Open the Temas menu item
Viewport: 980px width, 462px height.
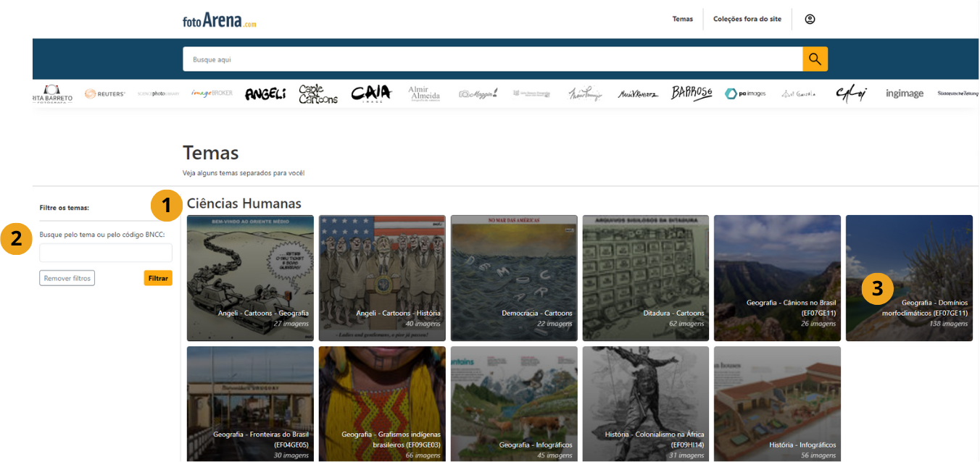[682, 19]
